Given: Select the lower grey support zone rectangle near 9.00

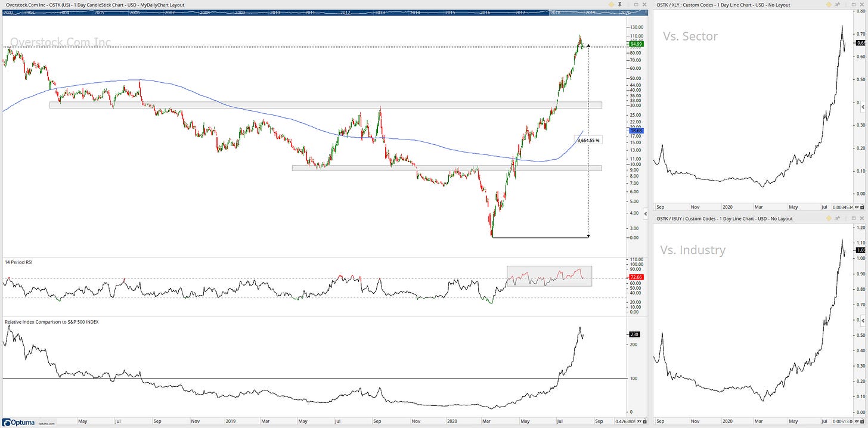Looking at the screenshot, I should (447, 168).
